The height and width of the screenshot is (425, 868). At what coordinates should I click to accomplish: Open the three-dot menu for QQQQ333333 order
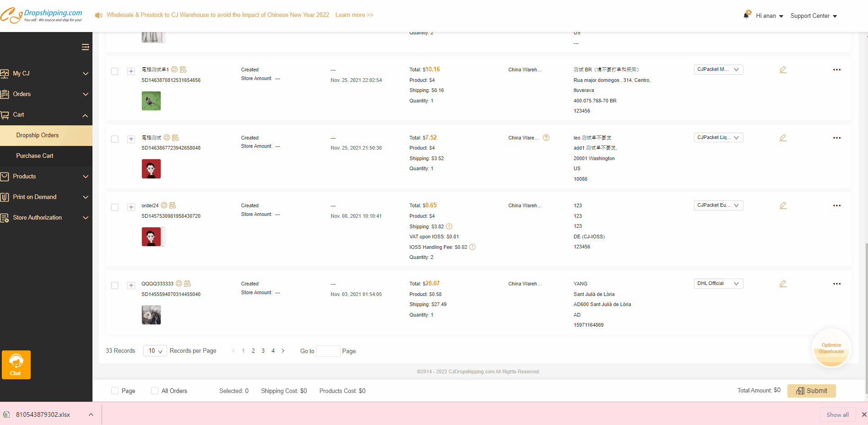tap(836, 284)
